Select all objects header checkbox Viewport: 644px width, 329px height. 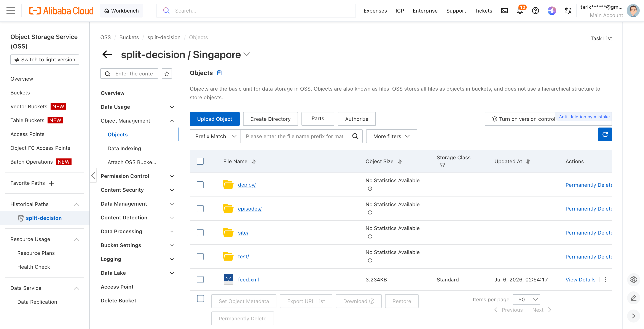(200, 161)
